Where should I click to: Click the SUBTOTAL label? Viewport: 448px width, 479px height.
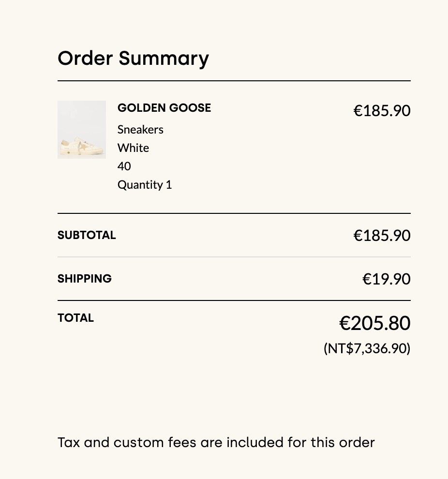87,235
